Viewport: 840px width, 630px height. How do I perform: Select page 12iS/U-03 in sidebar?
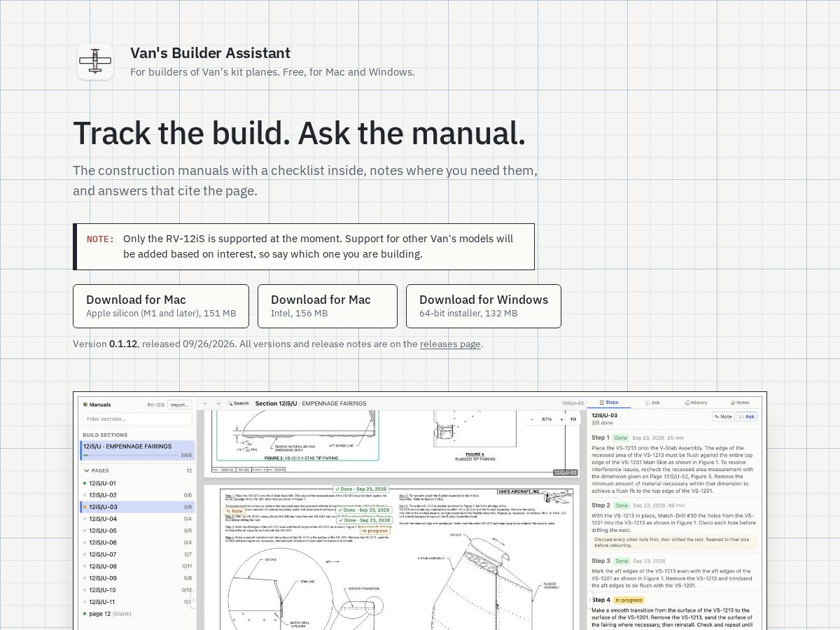137,507
